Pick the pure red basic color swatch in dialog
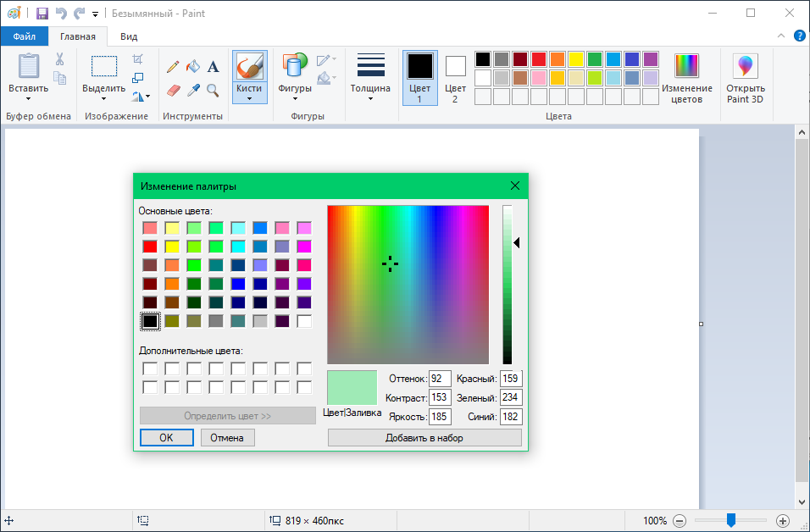The image size is (810, 532). tap(150, 247)
